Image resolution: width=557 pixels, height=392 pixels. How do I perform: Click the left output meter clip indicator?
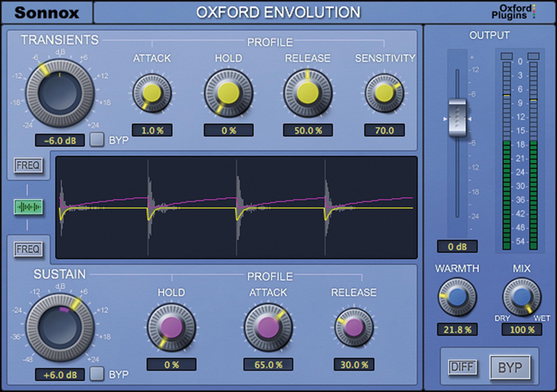click(507, 56)
